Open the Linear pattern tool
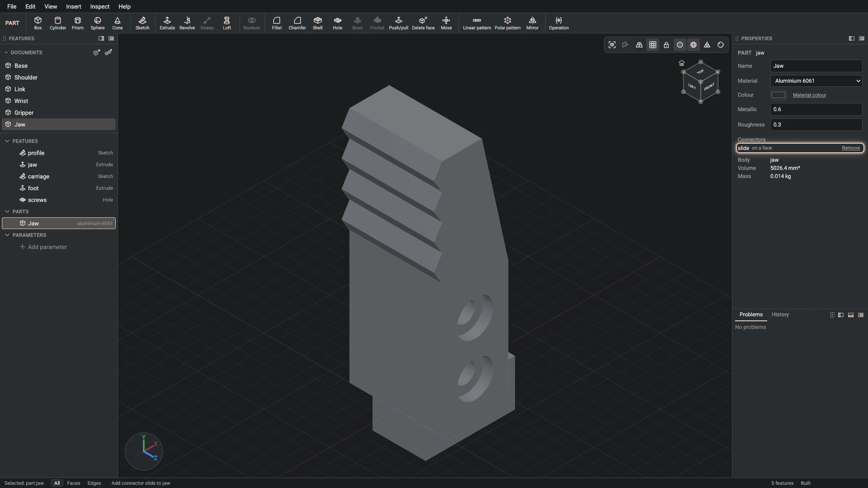This screenshot has width=868, height=488. point(477,23)
